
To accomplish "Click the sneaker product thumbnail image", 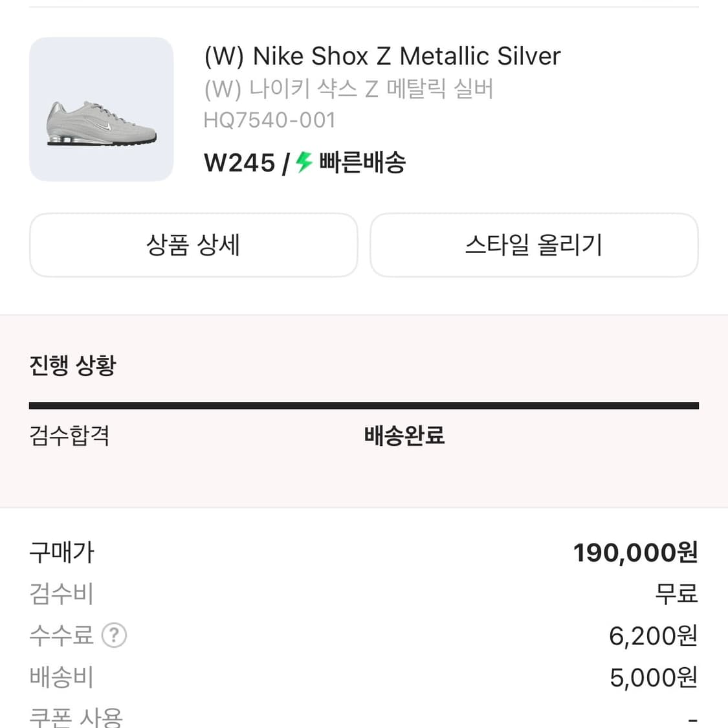I will point(101,109).
